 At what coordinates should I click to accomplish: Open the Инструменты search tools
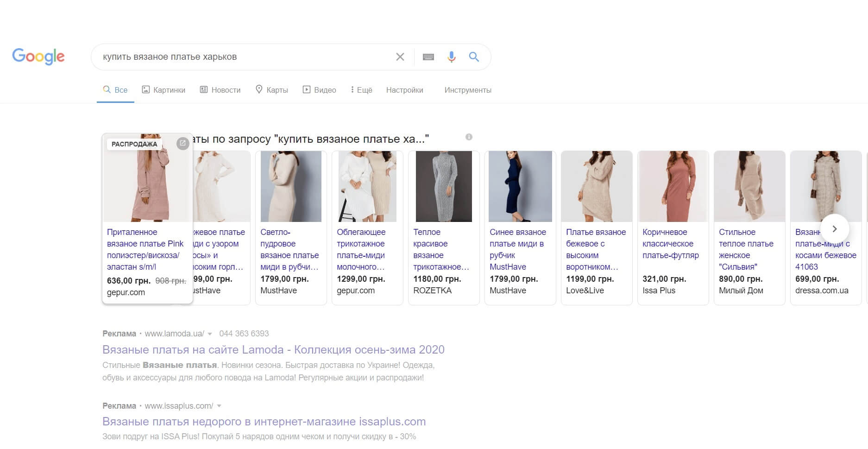click(468, 90)
